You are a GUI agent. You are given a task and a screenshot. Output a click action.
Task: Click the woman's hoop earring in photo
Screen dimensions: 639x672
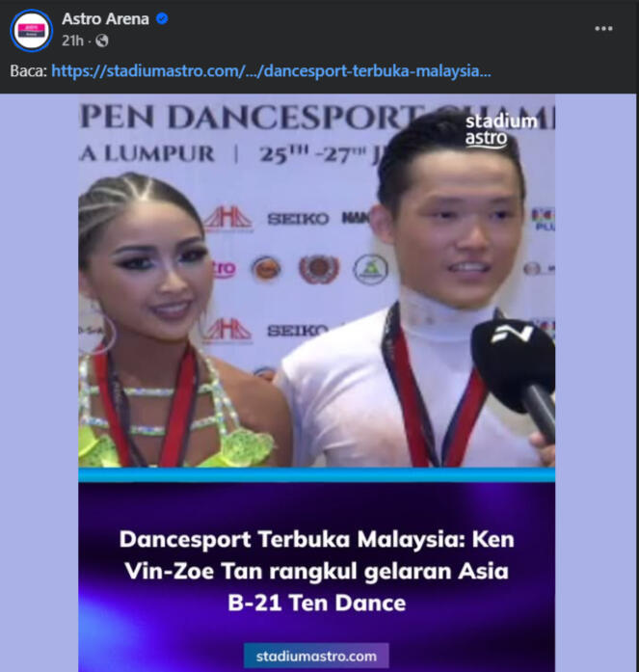click(104, 336)
